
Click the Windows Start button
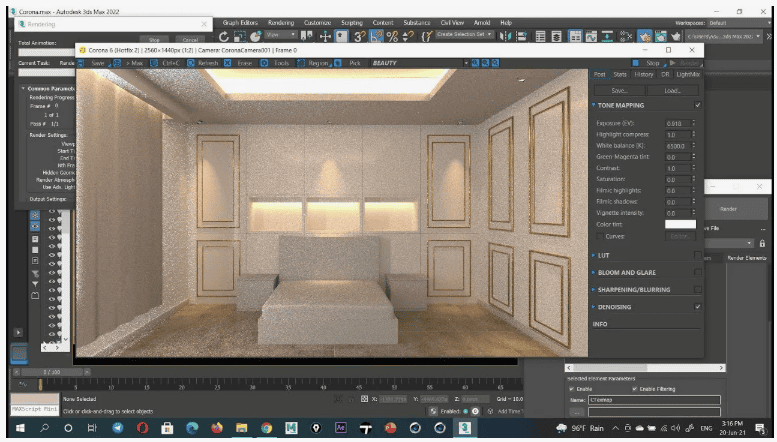[x=20, y=428]
